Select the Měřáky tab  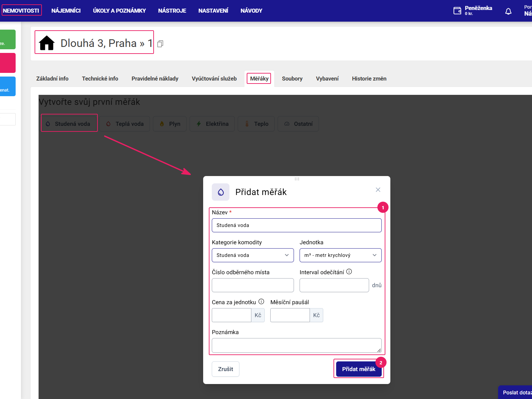click(x=259, y=79)
